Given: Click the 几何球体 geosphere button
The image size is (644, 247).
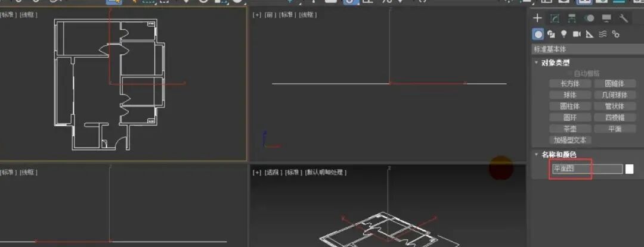Looking at the screenshot, I should point(614,95).
